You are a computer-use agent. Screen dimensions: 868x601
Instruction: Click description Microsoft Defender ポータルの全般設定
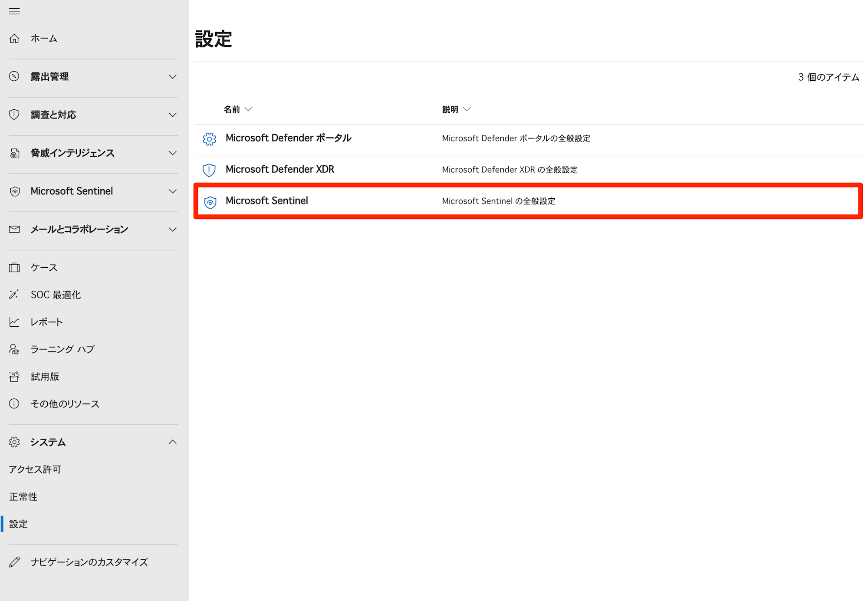(516, 138)
